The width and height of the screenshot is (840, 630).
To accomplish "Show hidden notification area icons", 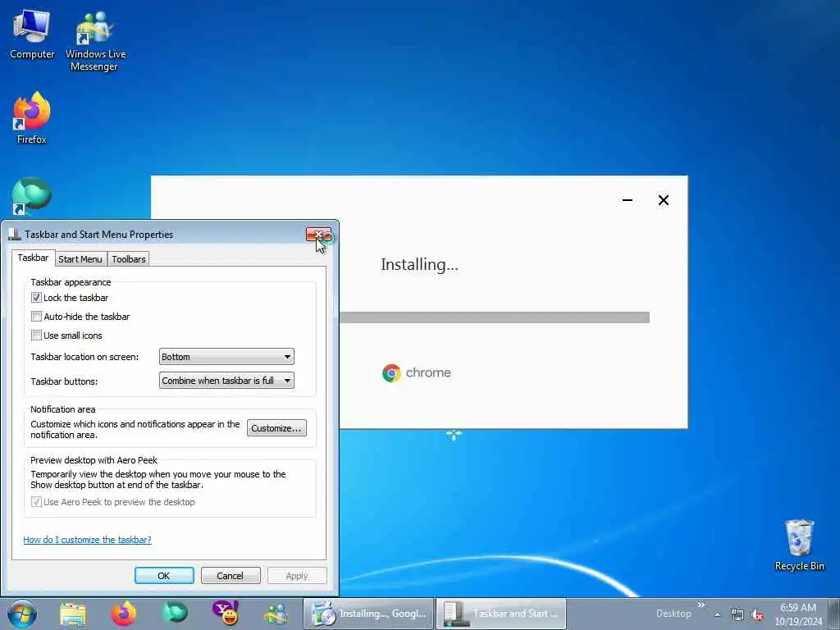I will pyautogui.click(x=717, y=615).
